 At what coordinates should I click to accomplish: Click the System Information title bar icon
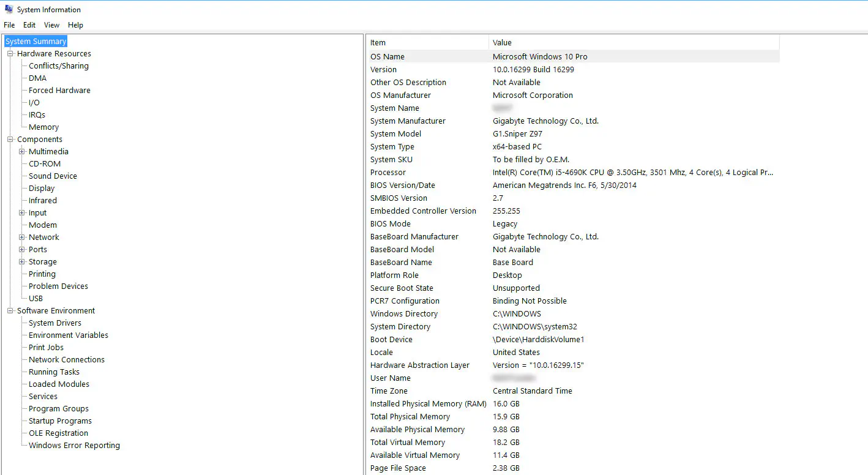tap(9, 9)
